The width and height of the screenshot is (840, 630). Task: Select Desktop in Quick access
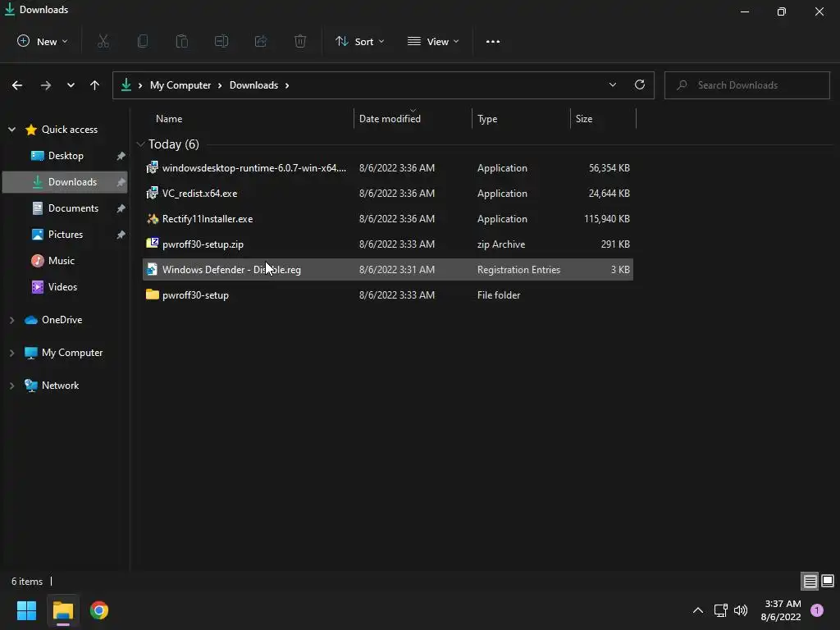coord(66,155)
